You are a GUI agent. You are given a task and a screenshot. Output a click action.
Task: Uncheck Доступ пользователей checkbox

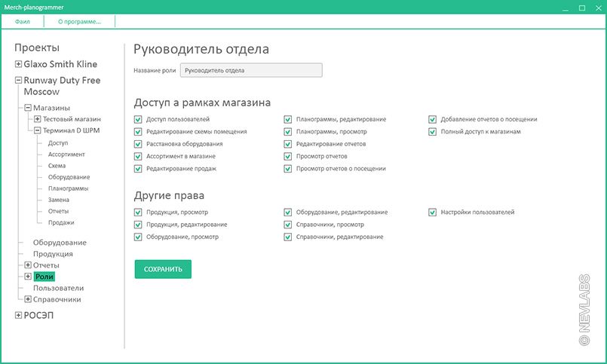(137, 119)
